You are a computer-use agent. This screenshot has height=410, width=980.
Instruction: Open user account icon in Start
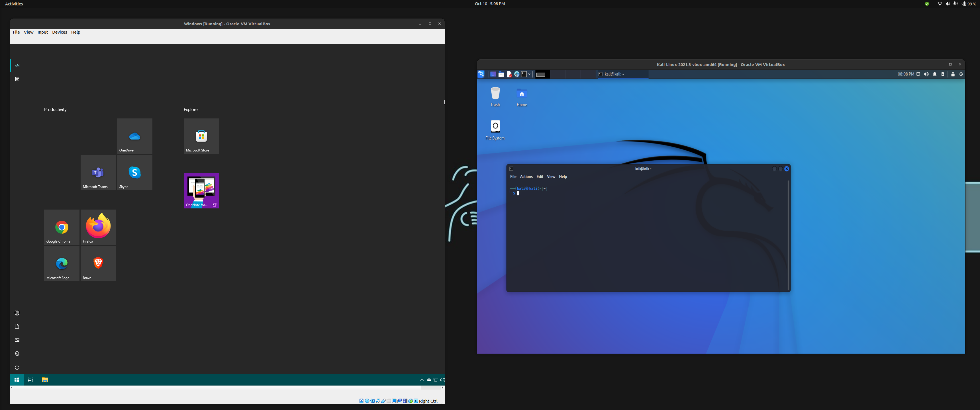[17, 313]
